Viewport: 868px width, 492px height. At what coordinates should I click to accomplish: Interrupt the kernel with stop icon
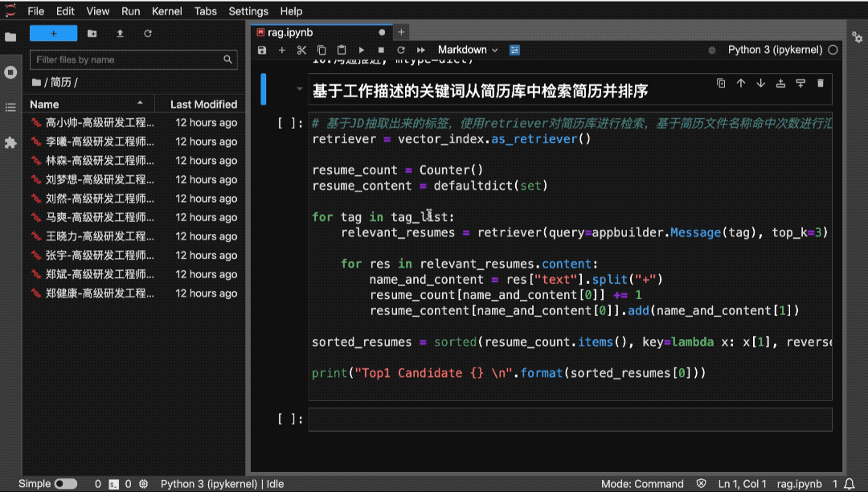[x=381, y=50]
